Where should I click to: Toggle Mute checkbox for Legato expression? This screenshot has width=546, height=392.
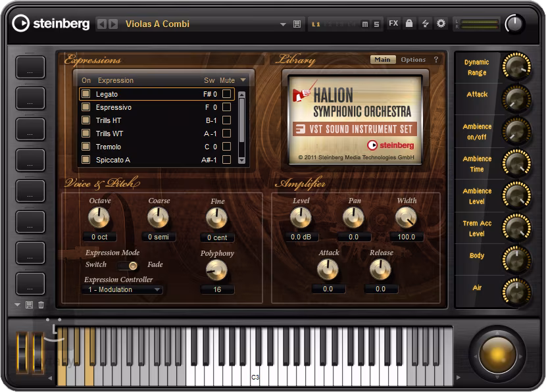(x=226, y=94)
